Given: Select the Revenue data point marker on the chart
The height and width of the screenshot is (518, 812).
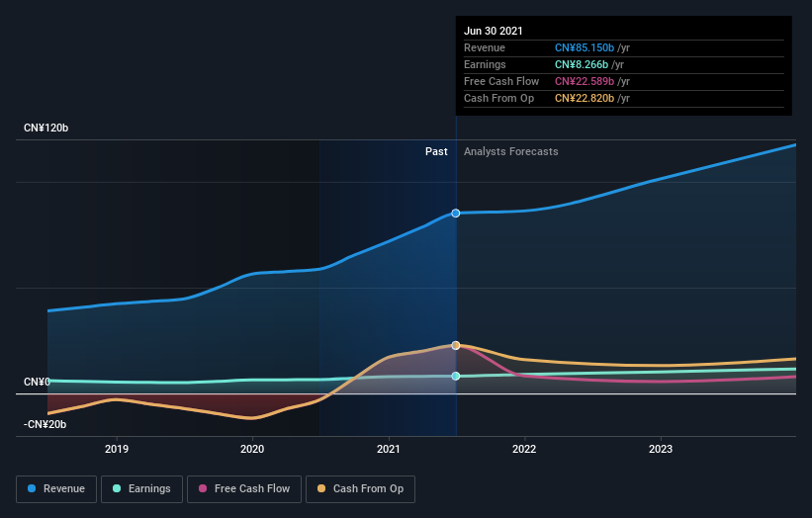Looking at the screenshot, I should [456, 214].
